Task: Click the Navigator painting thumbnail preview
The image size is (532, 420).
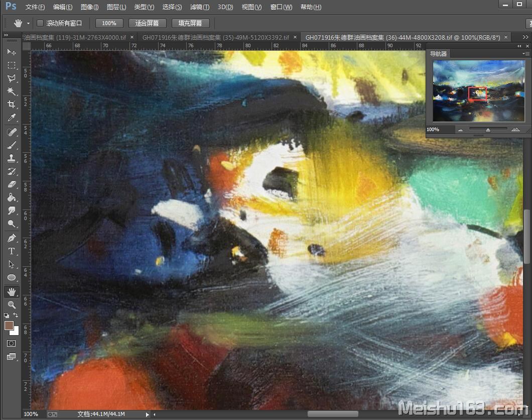Action: click(479, 91)
